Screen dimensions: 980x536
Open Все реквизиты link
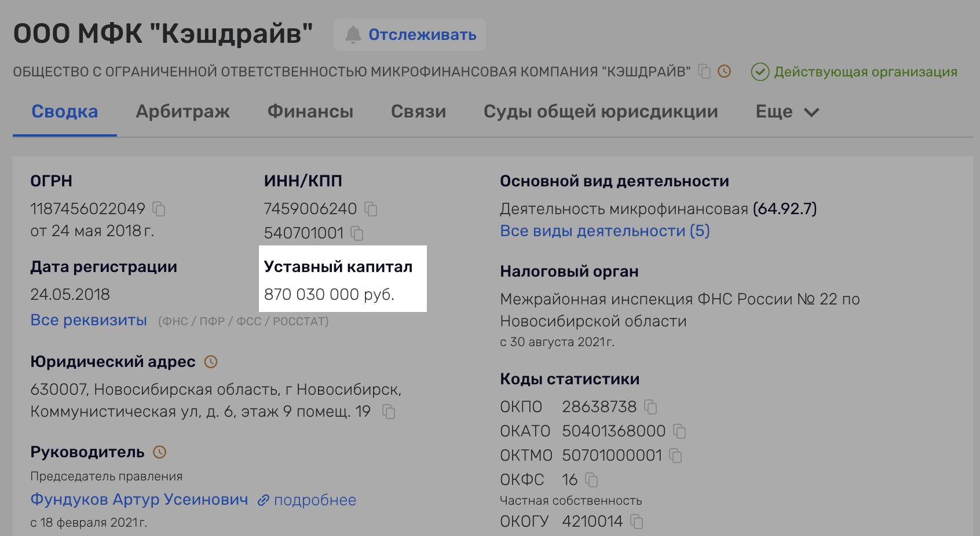[x=89, y=320]
